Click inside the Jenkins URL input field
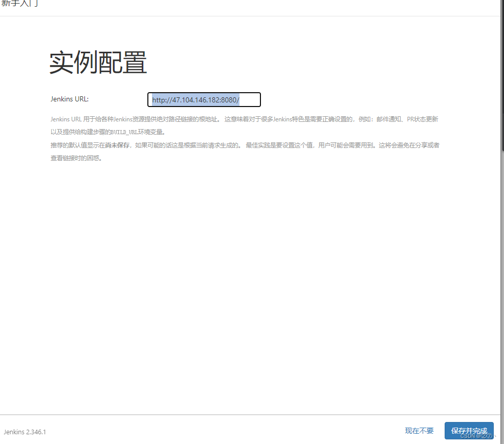The width and height of the screenshot is (504, 444). [x=204, y=99]
